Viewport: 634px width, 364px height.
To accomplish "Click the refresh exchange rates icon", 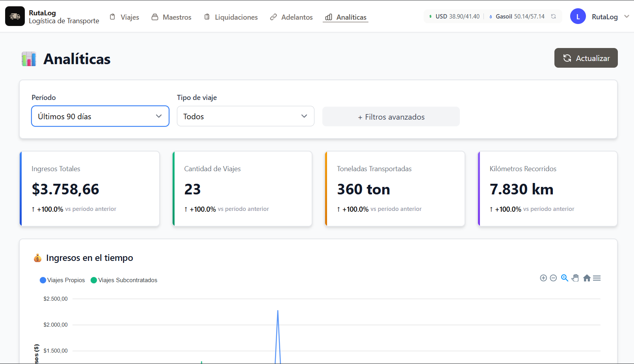I will (554, 17).
